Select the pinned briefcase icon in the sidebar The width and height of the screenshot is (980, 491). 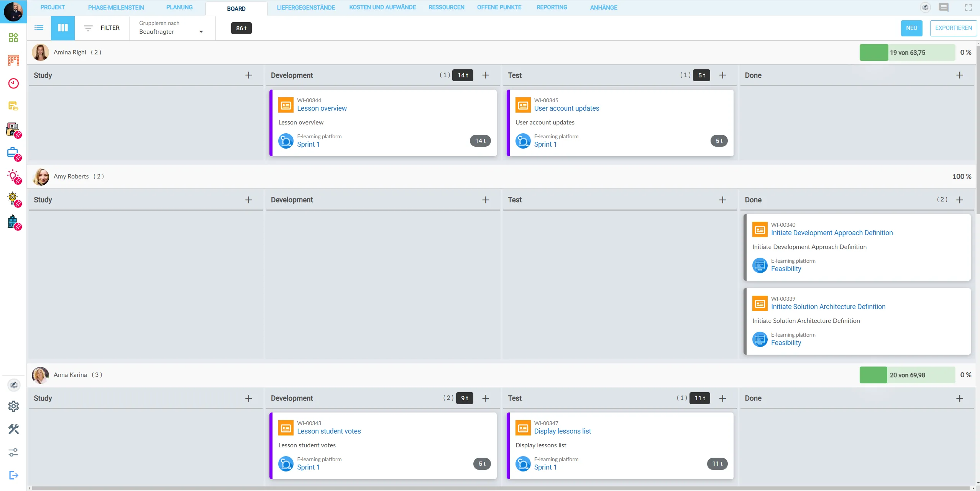tap(13, 152)
